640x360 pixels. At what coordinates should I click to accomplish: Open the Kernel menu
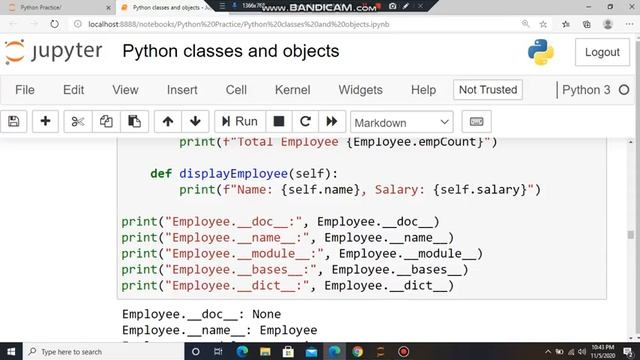pos(293,90)
